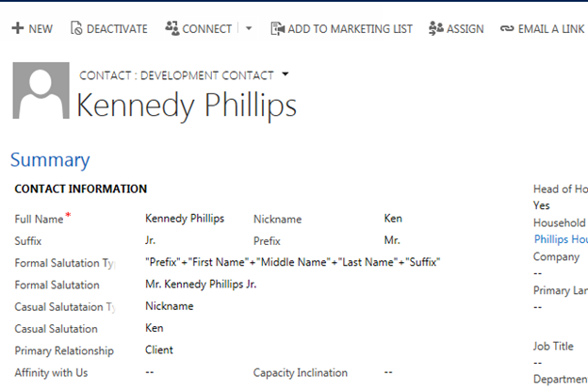Open the Phillips Household link
The height and width of the screenshot is (392, 588).
(x=560, y=239)
